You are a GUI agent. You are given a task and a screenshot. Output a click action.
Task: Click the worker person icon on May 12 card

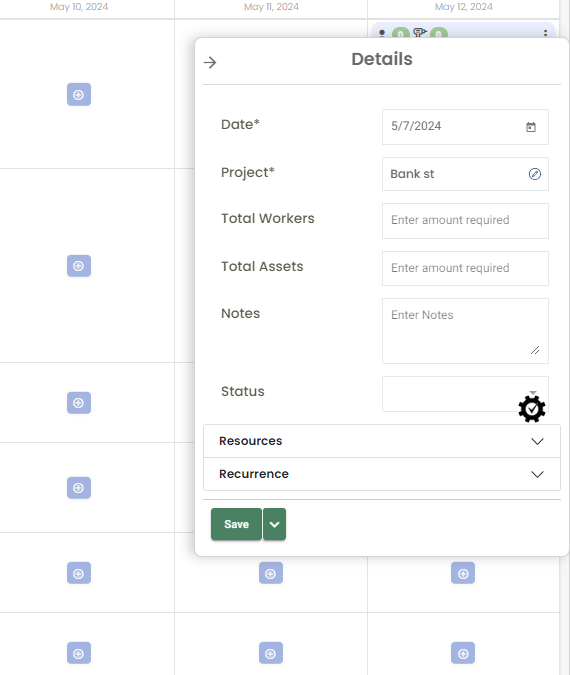tap(382, 34)
